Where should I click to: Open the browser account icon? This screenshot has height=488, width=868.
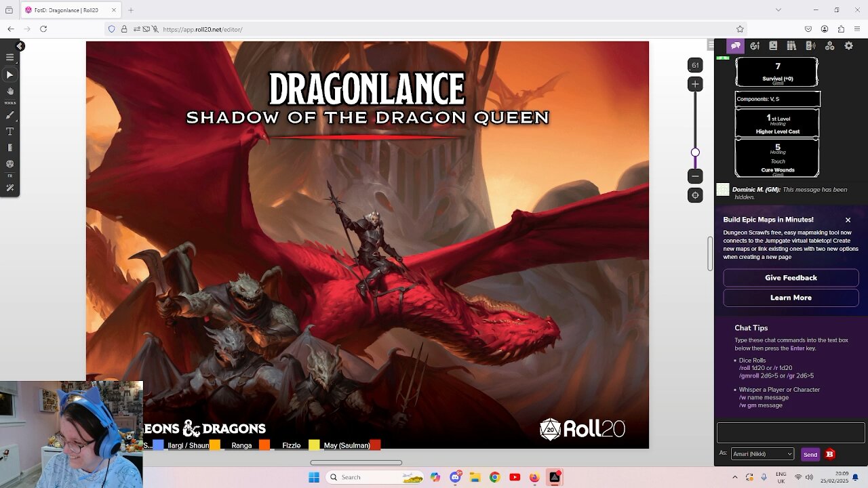pyautogui.click(x=825, y=29)
